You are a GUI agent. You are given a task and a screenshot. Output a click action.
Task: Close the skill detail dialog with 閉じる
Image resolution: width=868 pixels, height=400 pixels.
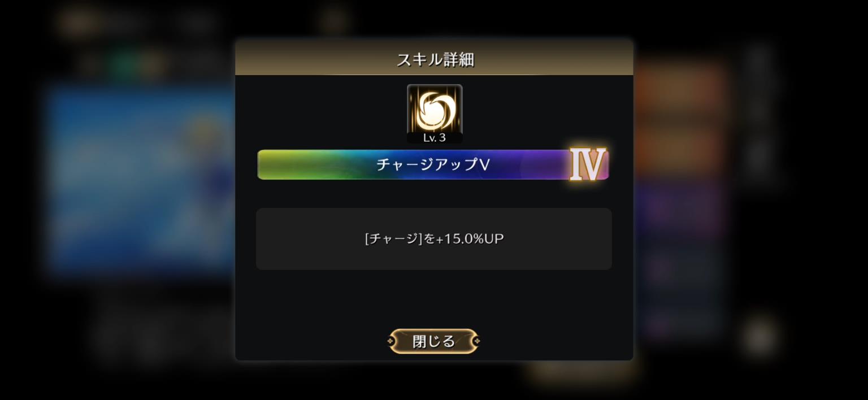point(433,341)
